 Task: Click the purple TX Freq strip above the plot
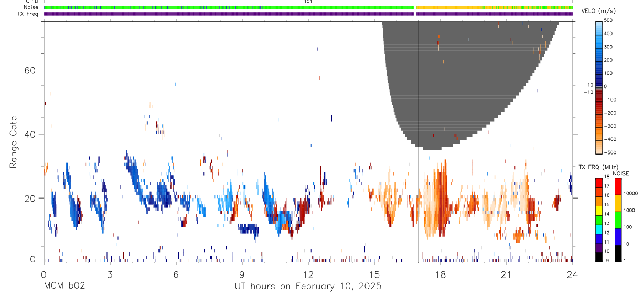(308, 14)
